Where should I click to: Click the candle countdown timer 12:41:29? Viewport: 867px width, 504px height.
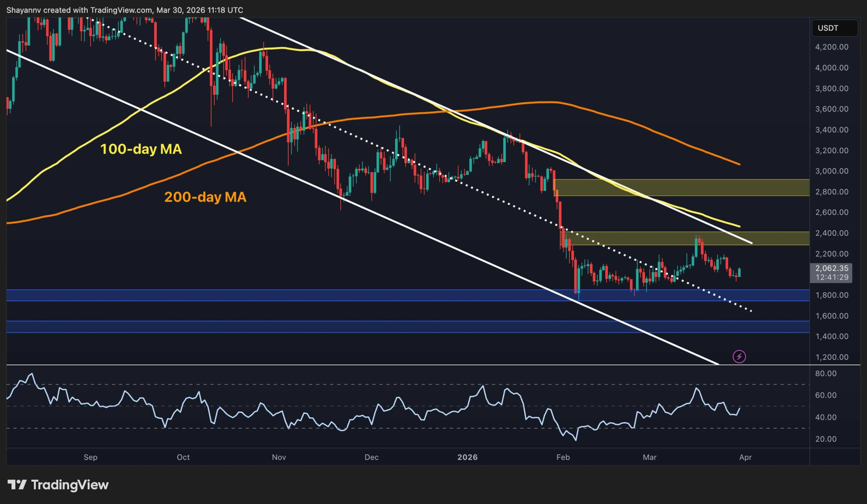[833, 278]
